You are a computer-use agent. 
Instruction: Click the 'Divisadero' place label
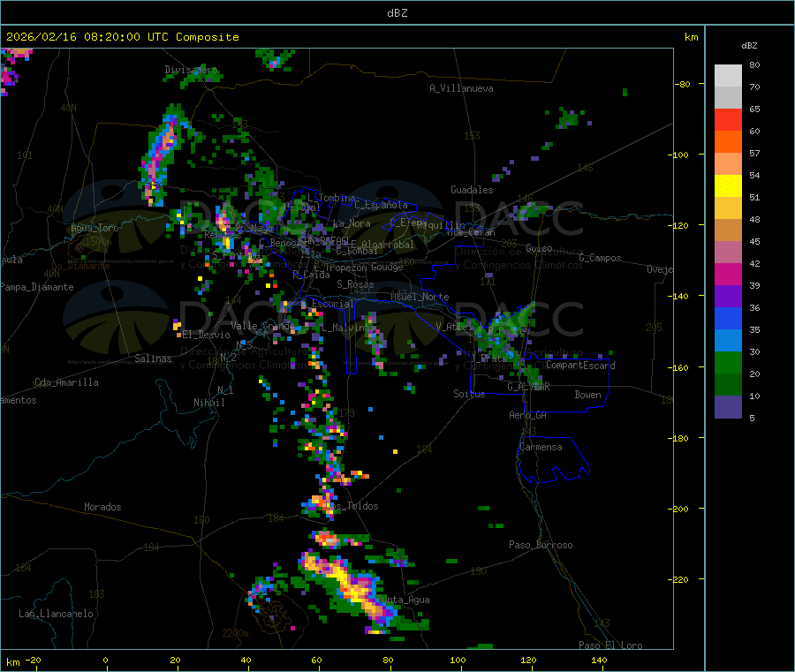(x=191, y=70)
